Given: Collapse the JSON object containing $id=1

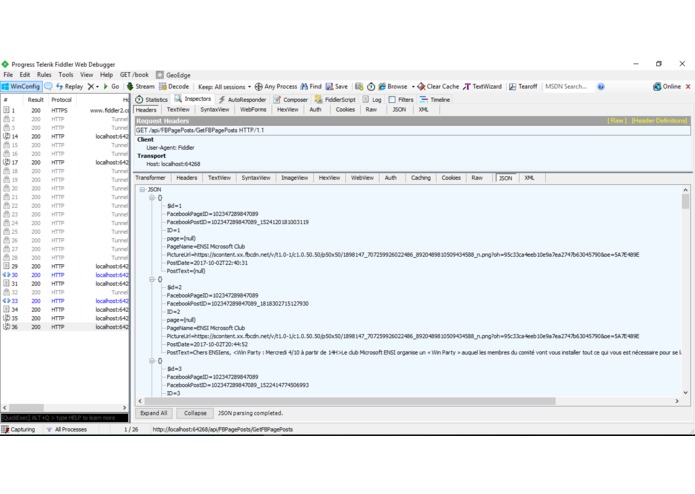Looking at the screenshot, I should (152, 198).
